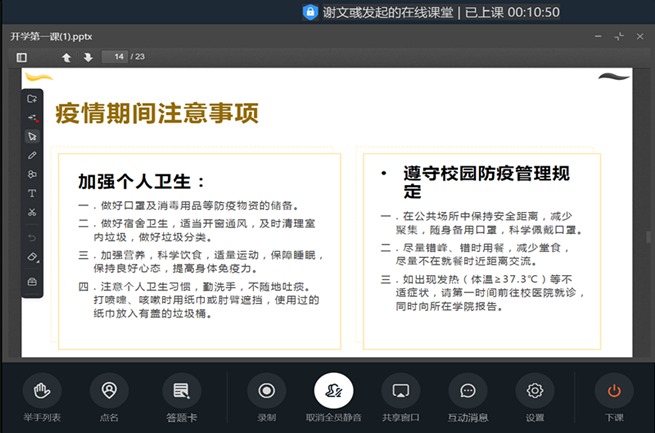The height and width of the screenshot is (433, 655).
Task: Open 共享窗口 share window
Action: point(401,398)
